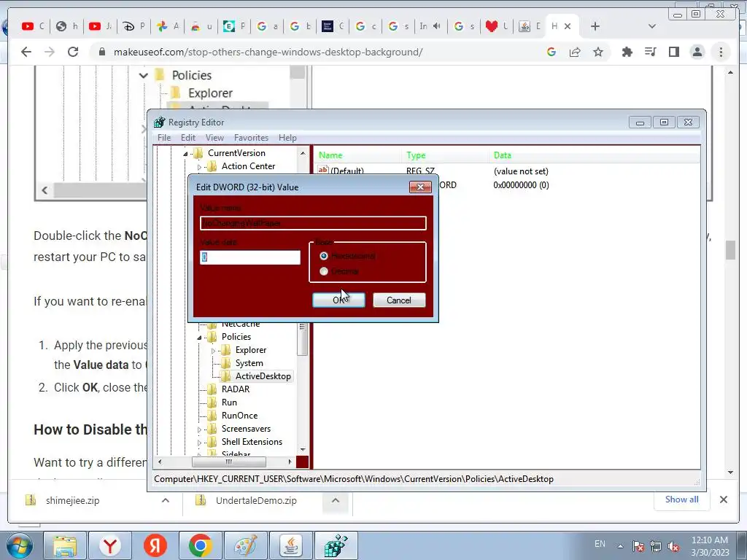Open the Favorites menu in Registry Editor
Screen dimensions: 747x560
[251, 138]
